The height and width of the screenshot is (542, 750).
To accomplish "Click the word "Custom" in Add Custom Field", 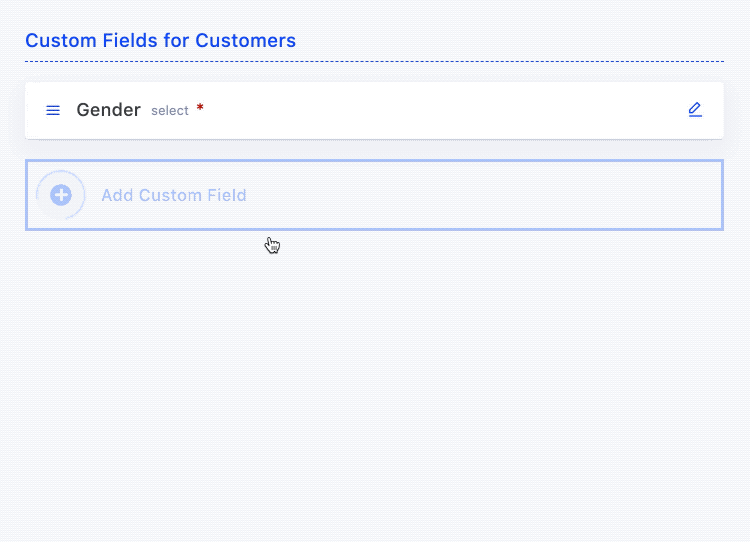I will [168, 195].
